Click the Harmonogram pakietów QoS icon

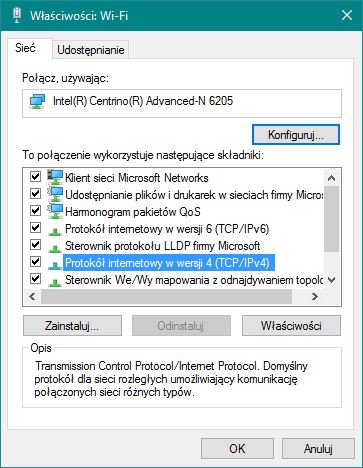55,211
